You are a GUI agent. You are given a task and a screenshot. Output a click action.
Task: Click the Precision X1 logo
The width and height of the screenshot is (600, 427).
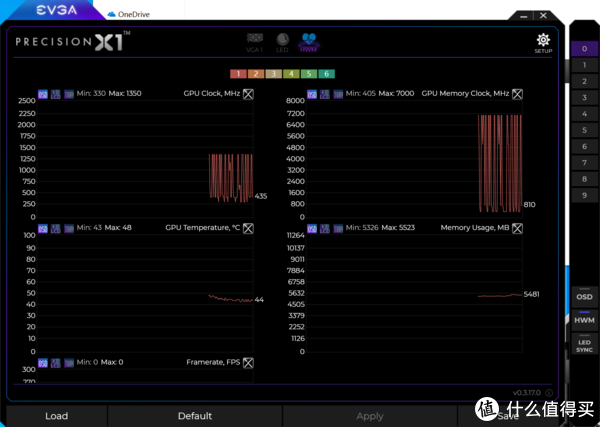[x=73, y=41]
